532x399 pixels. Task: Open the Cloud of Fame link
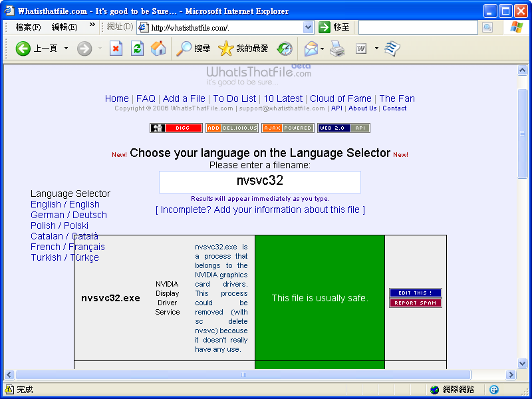(340, 98)
